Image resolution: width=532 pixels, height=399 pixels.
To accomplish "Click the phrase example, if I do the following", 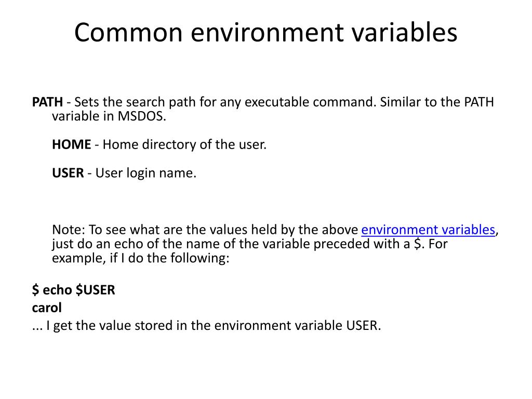I will coord(141,258).
